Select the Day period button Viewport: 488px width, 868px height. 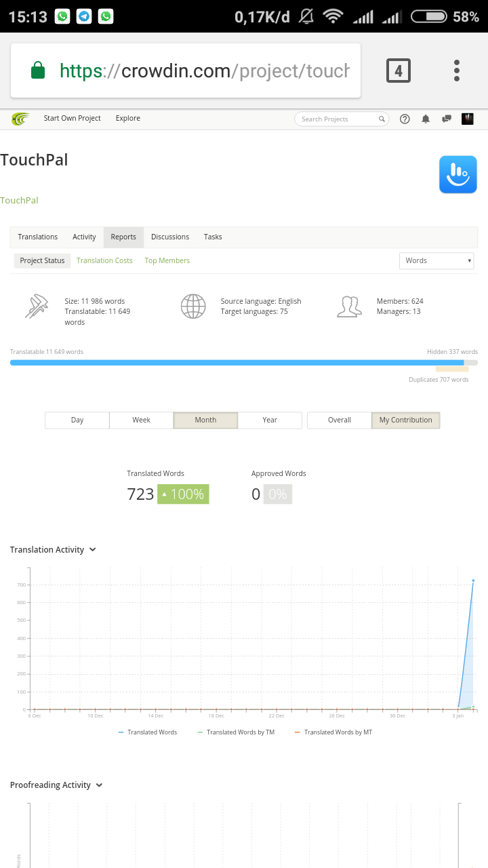coord(77,420)
